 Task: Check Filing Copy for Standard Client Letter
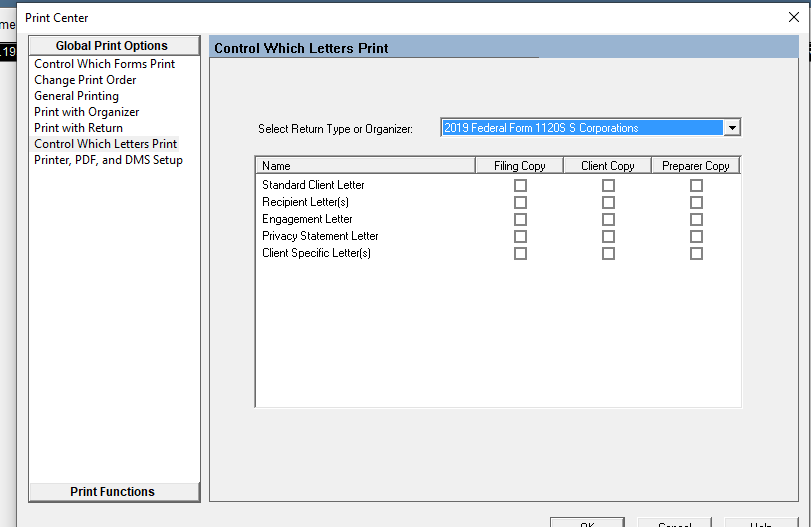[520, 186]
